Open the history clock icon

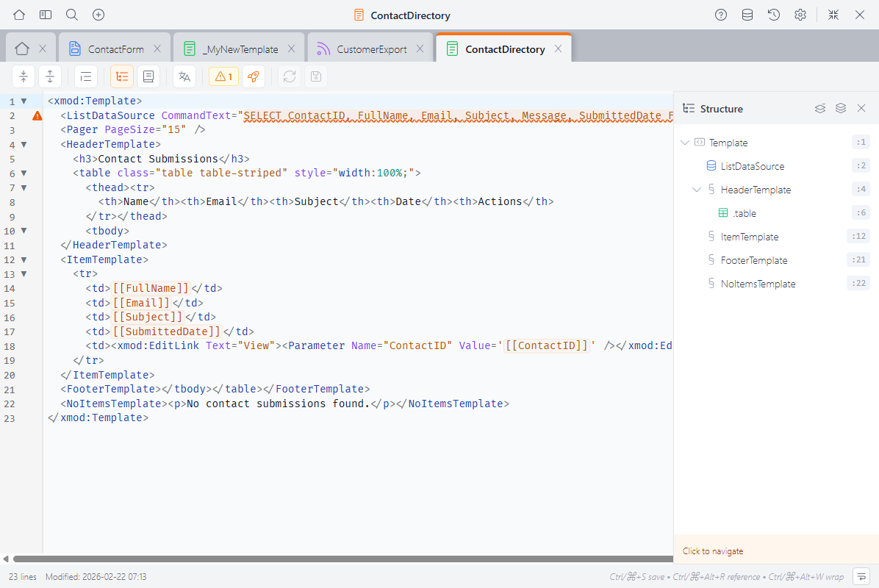pyautogui.click(x=774, y=15)
